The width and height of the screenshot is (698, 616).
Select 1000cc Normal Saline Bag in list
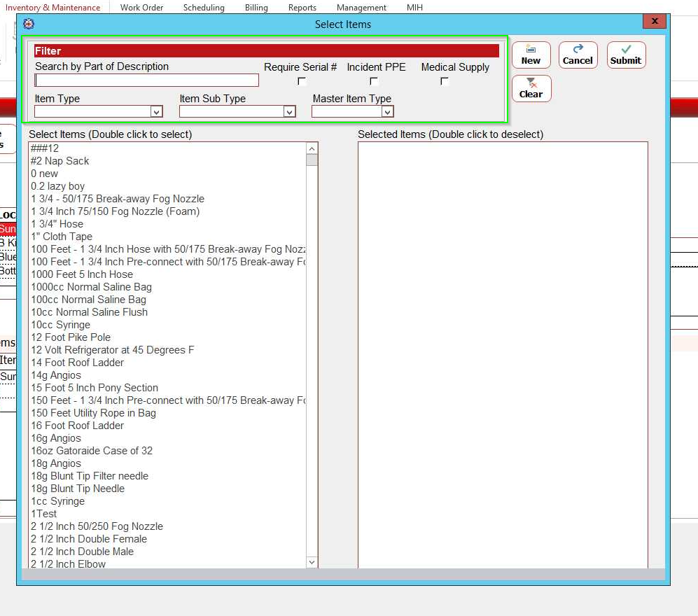click(x=91, y=287)
